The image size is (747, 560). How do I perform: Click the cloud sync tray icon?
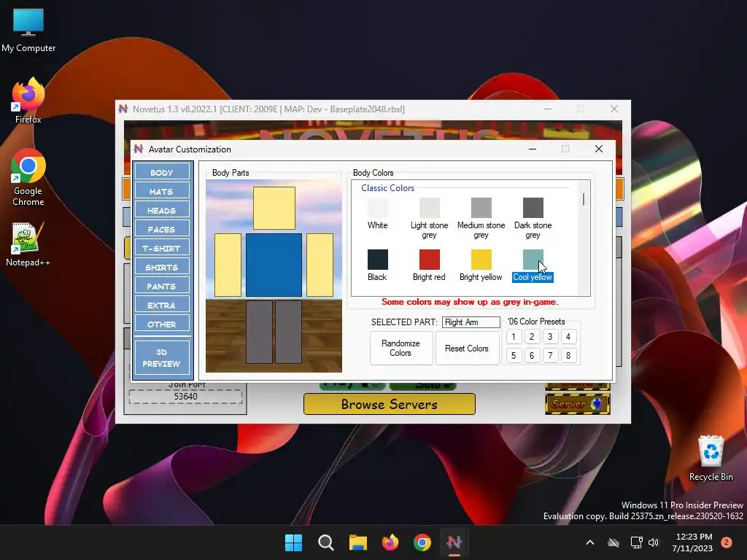pyautogui.click(x=614, y=542)
